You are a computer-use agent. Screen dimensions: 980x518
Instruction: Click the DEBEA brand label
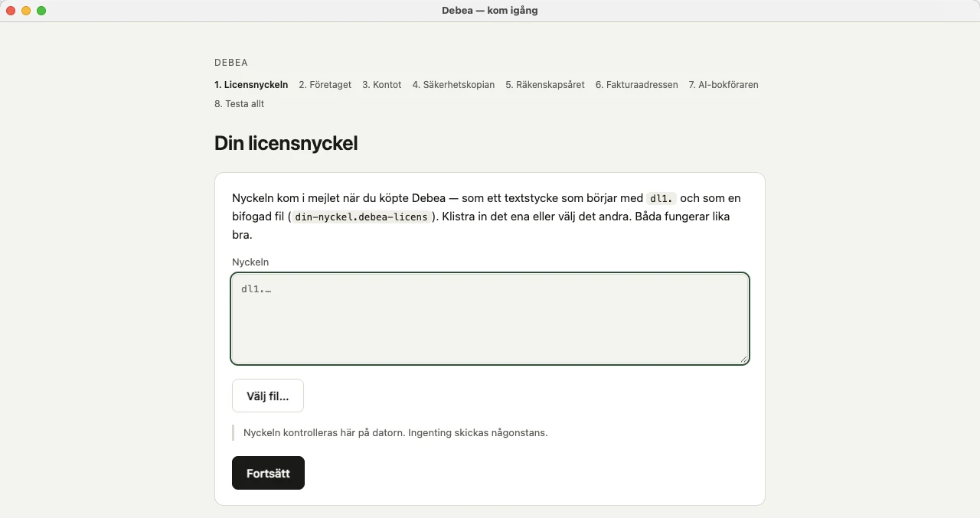231,63
